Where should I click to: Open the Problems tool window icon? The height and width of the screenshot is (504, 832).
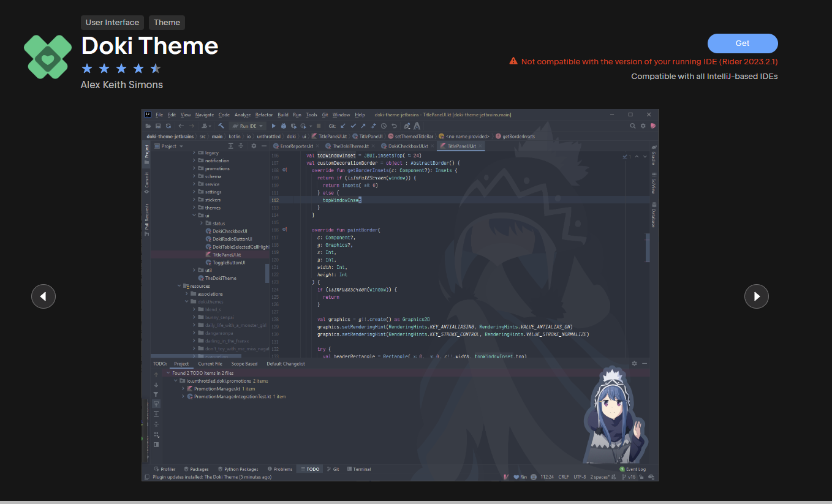point(283,469)
